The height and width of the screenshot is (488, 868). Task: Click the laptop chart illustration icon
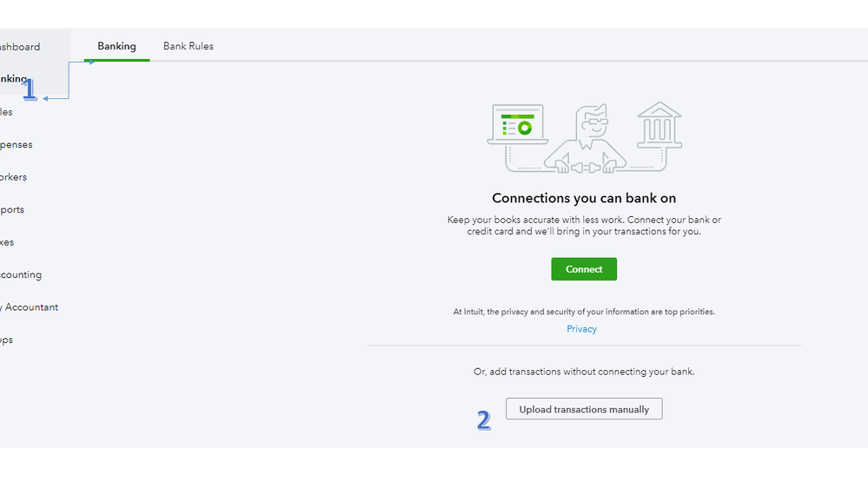[x=518, y=125]
